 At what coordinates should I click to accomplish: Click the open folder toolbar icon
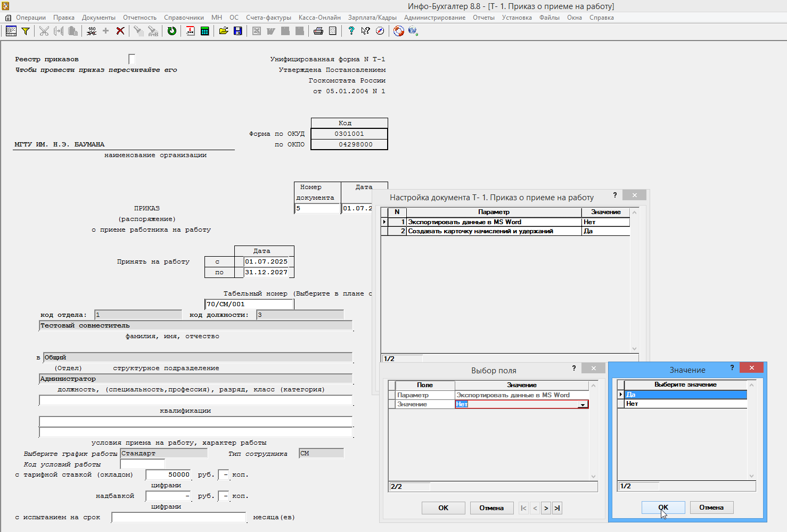[224, 31]
